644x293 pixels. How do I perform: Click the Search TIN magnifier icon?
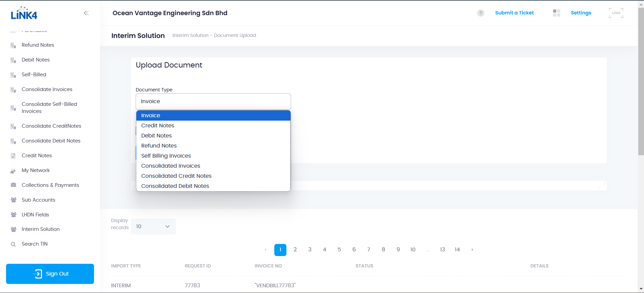click(13, 244)
